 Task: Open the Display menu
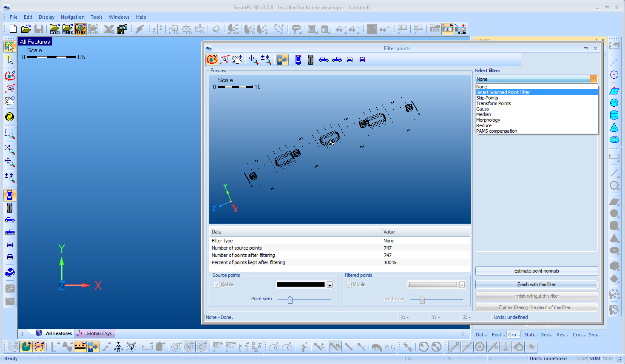coord(46,17)
